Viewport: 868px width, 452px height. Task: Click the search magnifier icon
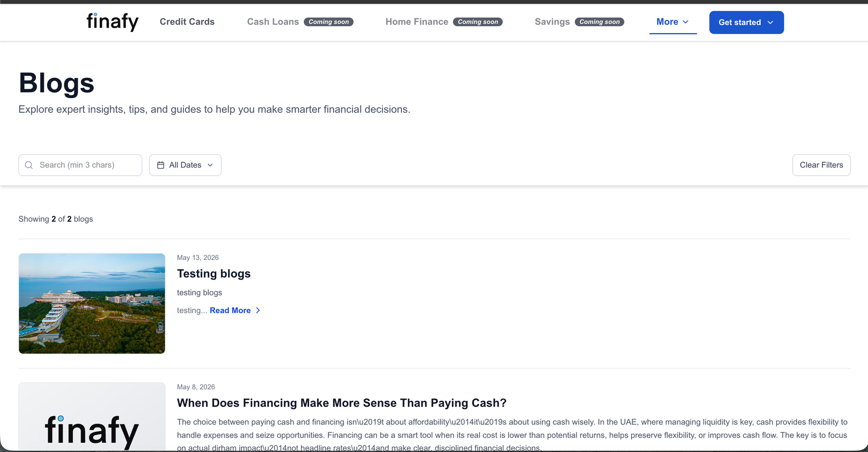point(29,165)
